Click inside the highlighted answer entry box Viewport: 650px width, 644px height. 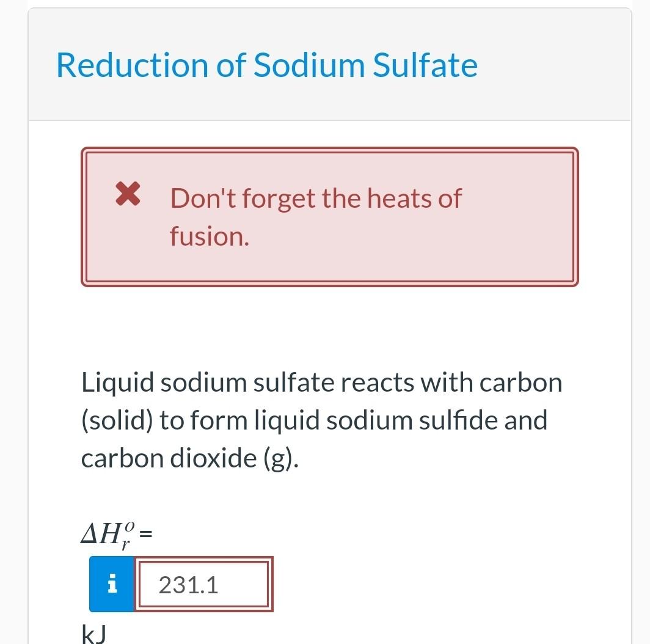(x=205, y=584)
